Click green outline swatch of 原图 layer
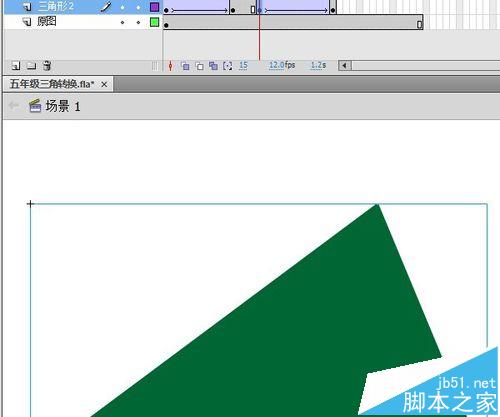This screenshot has width=500, height=417. pos(154,22)
